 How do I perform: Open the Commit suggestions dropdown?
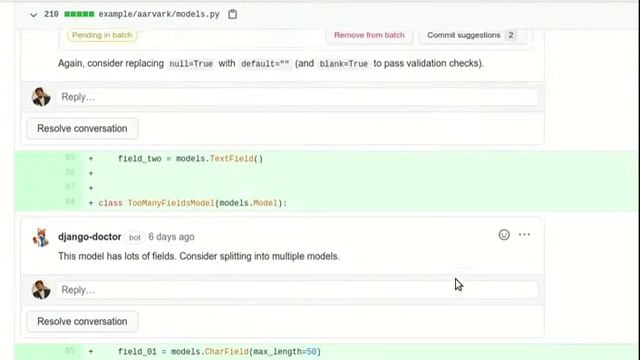click(x=473, y=35)
